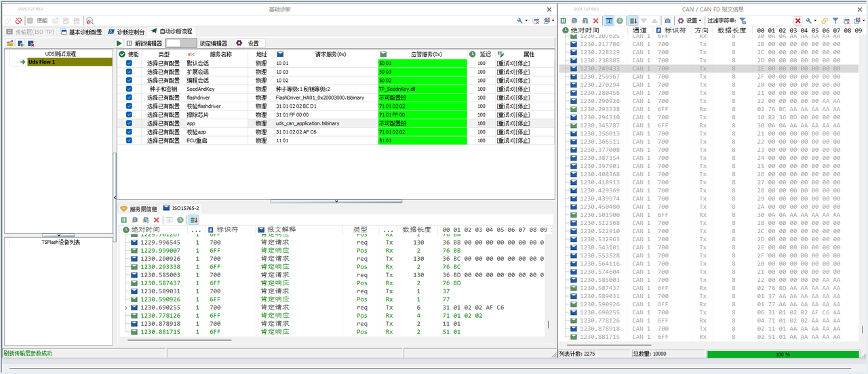Viewport: 868px width, 374px height.
Task: Click the pause icon in ISO15765-2 toolbar
Action: 124,220
